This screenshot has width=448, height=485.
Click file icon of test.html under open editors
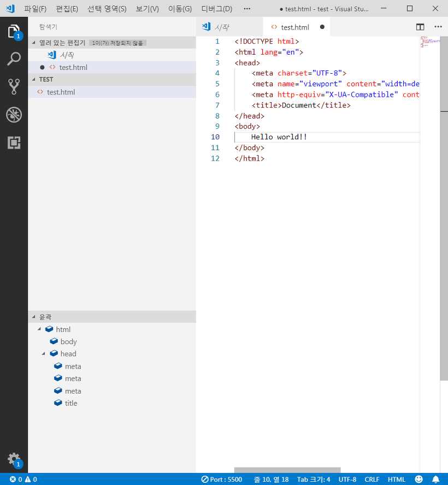[x=52, y=67]
